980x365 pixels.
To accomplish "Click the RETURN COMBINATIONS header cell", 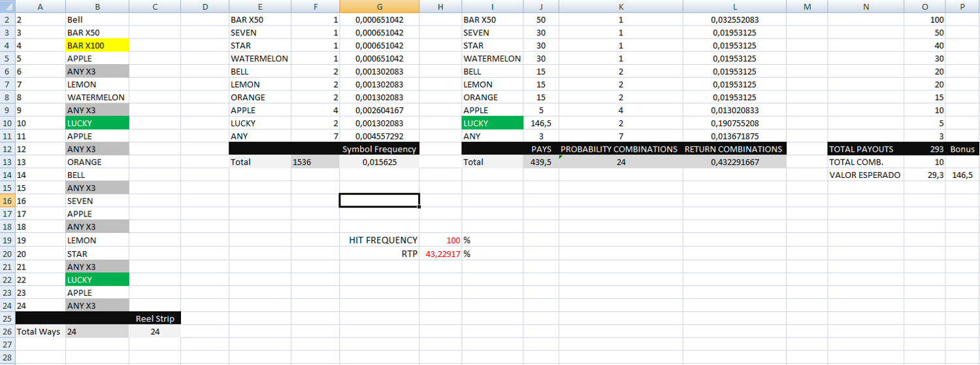I will (x=734, y=149).
